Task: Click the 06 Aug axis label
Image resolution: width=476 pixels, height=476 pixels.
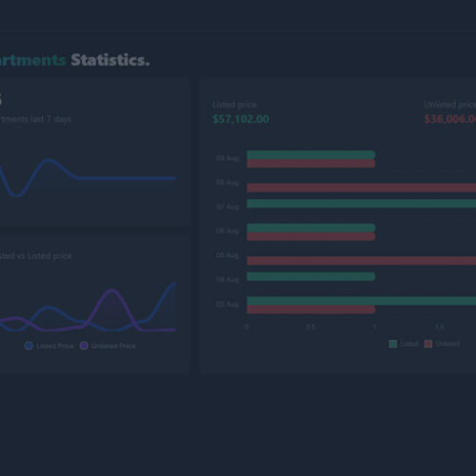Action: (x=228, y=231)
